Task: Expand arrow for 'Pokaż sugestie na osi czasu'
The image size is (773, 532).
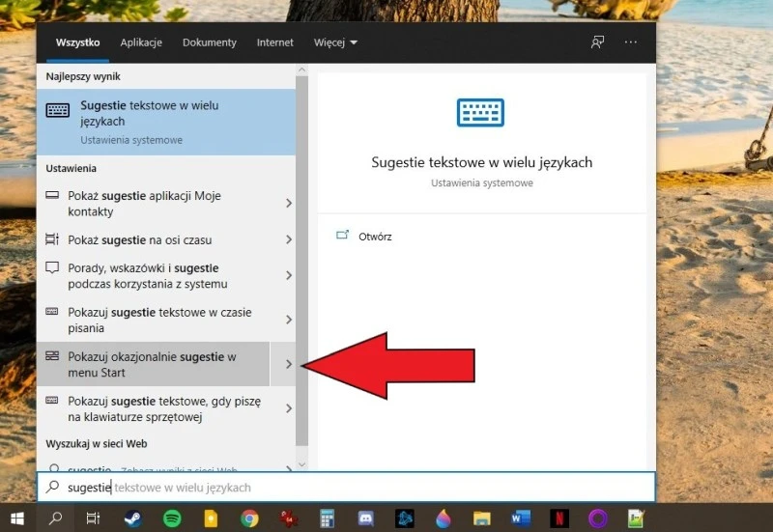Action: (x=288, y=239)
